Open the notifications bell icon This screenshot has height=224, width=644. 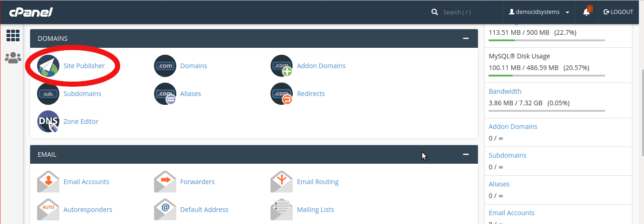click(587, 12)
